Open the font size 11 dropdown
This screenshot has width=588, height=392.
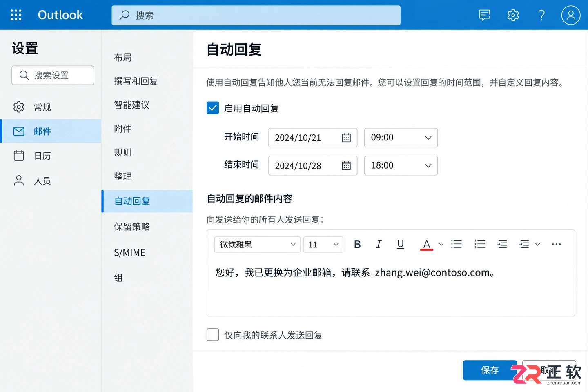point(323,244)
